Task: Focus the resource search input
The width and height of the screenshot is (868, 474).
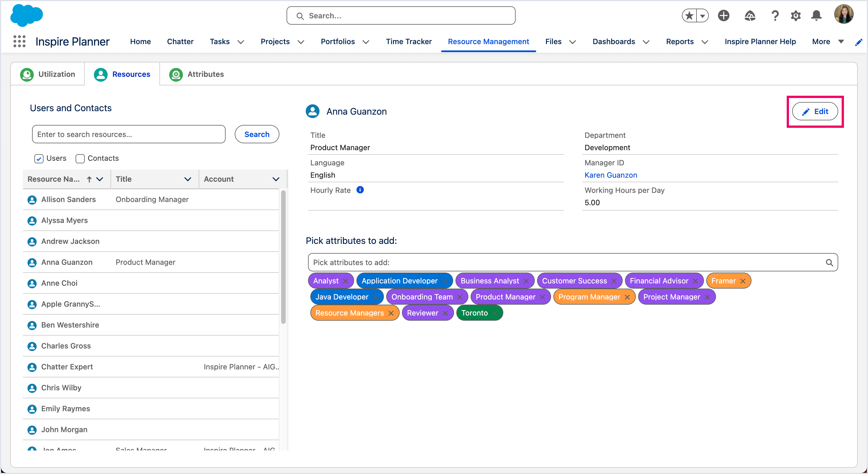Action: click(129, 134)
